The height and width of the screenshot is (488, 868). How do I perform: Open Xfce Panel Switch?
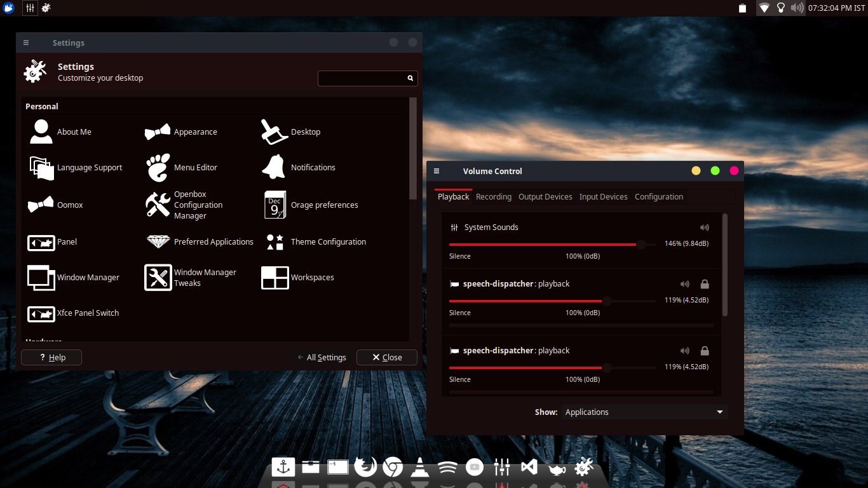point(74,313)
